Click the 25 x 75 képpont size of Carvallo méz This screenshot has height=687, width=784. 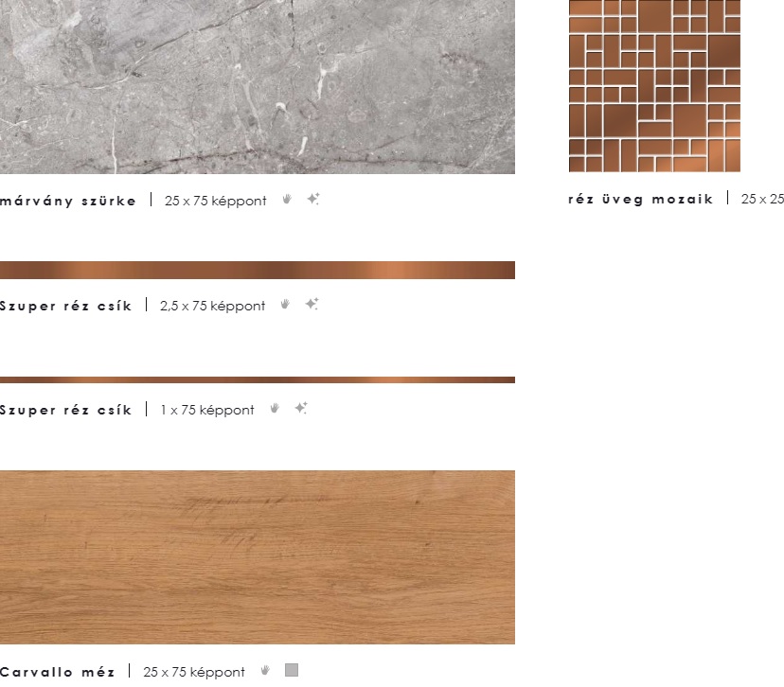194,672
